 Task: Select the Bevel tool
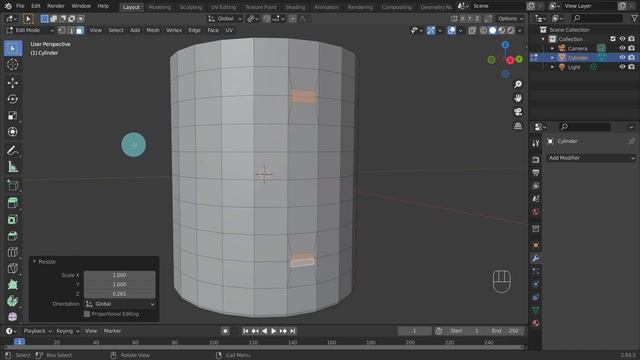click(x=13, y=236)
